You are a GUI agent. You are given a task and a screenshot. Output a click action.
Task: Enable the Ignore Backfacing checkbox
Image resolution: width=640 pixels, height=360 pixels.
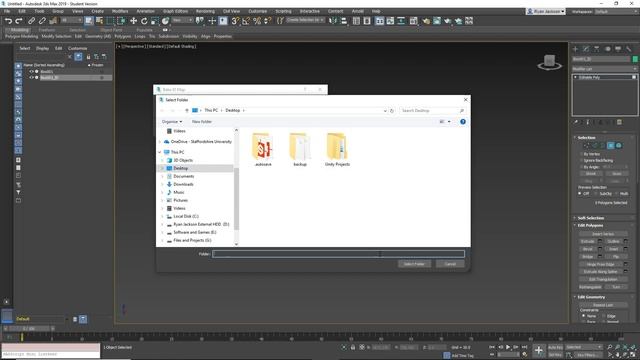[x=581, y=161]
